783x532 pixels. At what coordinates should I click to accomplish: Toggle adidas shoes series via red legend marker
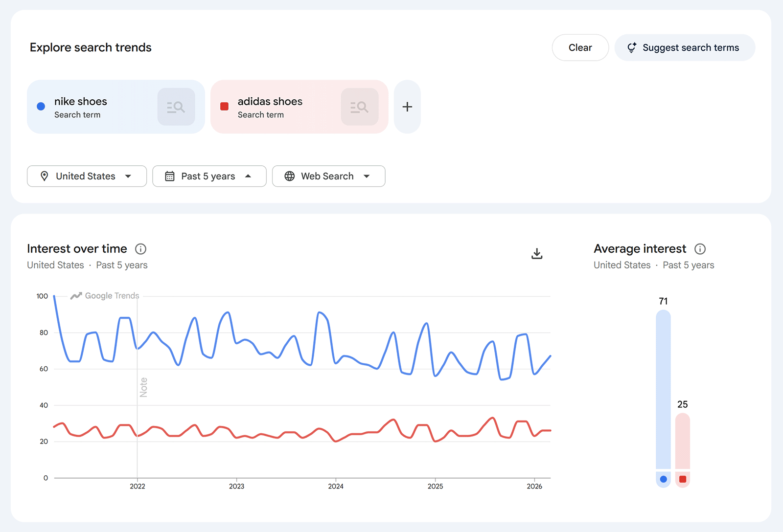(683, 480)
